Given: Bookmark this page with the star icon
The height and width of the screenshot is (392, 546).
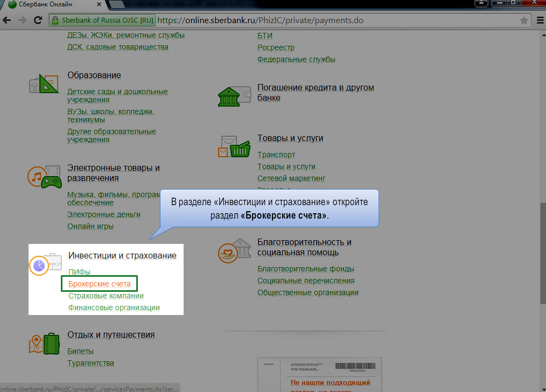Looking at the screenshot, I should 523,20.
